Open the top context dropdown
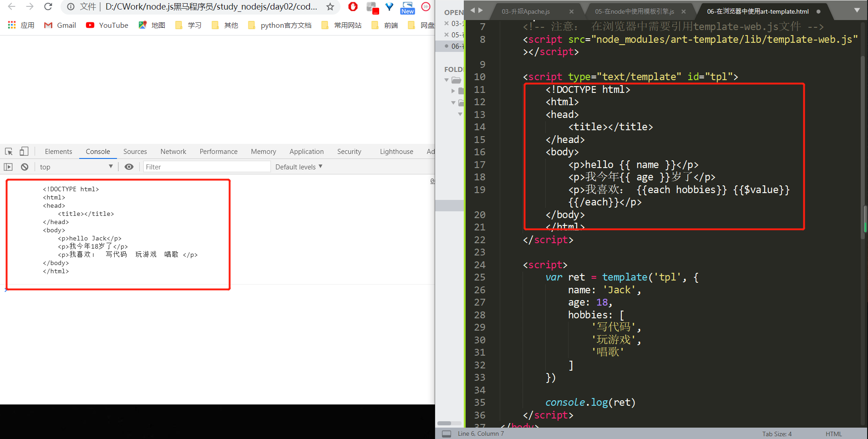Viewport: 868px width, 439px height. tap(76, 167)
